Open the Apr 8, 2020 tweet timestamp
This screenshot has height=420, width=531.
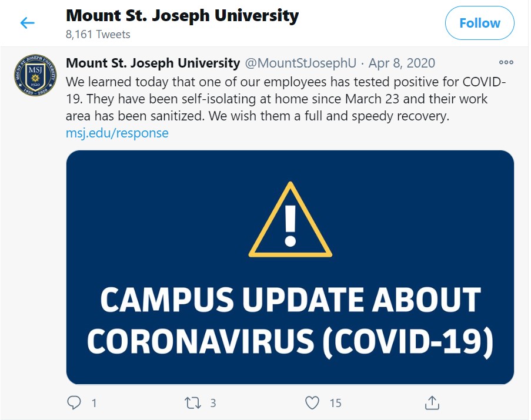[402, 63]
